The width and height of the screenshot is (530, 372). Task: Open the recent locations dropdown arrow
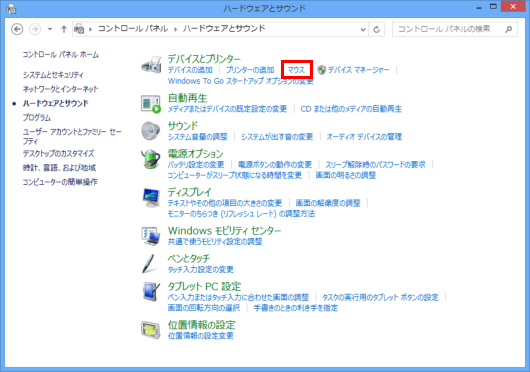click(50, 29)
